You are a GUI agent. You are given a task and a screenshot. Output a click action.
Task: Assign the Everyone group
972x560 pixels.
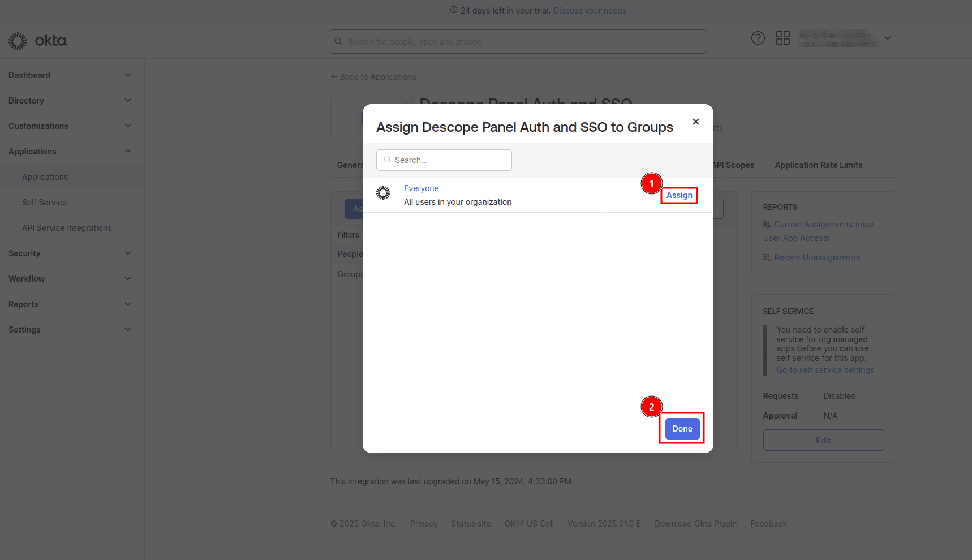[x=679, y=195]
